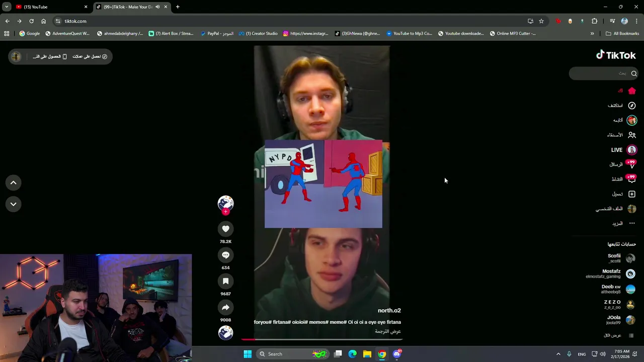Image resolution: width=644 pixels, height=362 pixels.
Task: Mute the TikTok tab via its speaker icon
Action: pyautogui.click(x=157, y=7)
